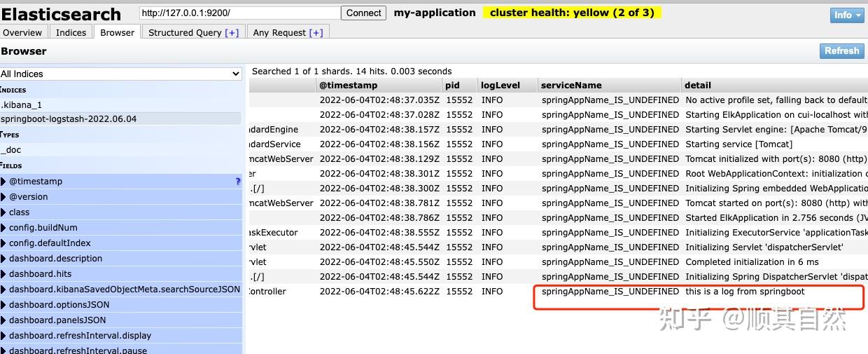The image size is (868, 354).
Task: Sort by the pid column header
Action: click(459, 85)
